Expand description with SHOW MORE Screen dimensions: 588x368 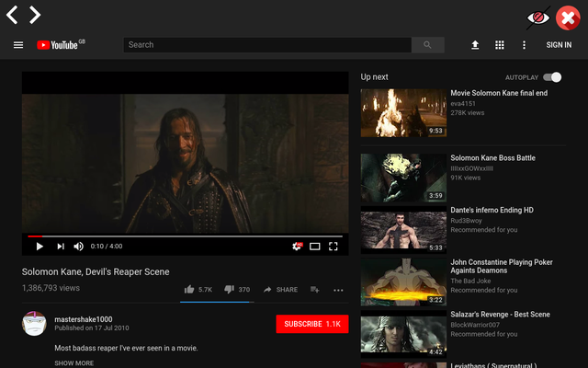73,363
